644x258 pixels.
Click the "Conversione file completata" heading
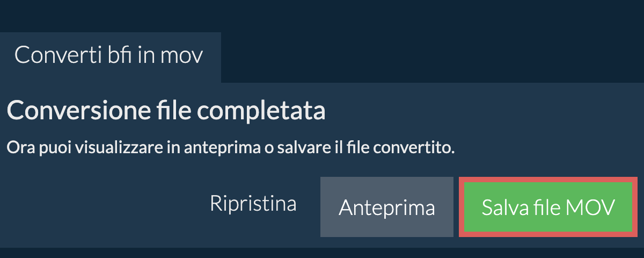166,112
